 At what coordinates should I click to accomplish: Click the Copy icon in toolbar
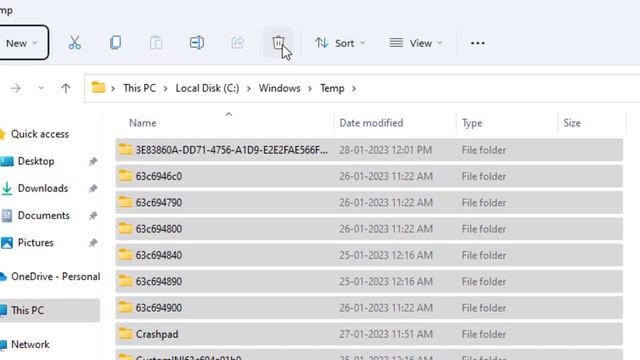115,43
